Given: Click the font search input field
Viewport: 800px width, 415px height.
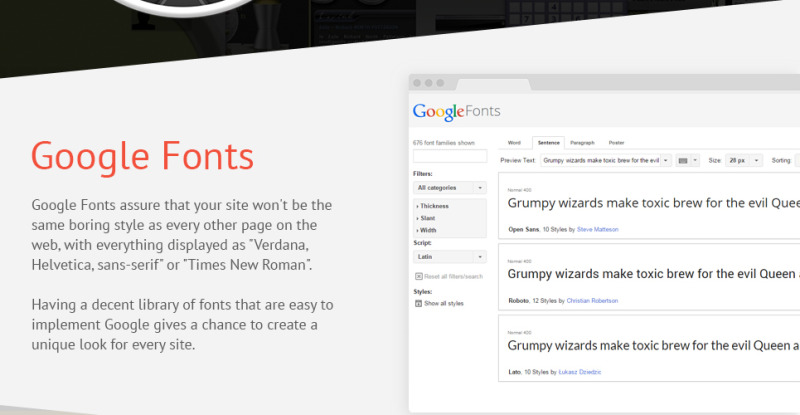Looking at the screenshot, I should click(x=450, y=156).
